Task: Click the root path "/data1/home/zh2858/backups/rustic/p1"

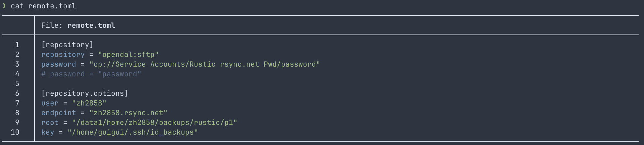Action: click(154, 123)
